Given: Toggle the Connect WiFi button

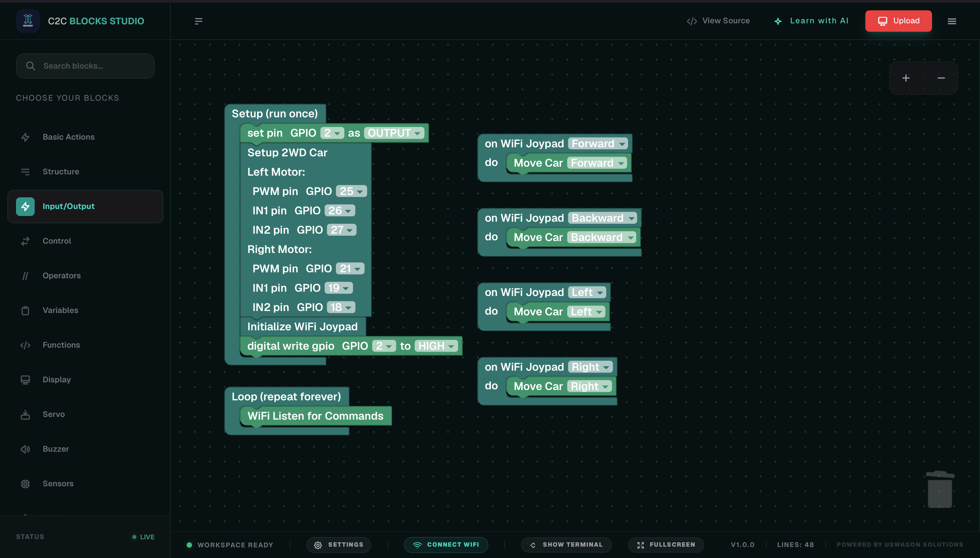Looking at the screenshot, I should tap(446, 545).
